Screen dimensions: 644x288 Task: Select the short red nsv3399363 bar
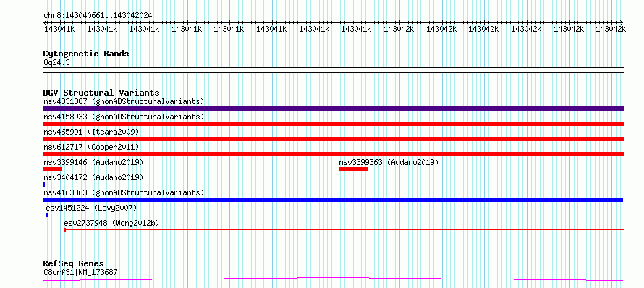point(354,169)
